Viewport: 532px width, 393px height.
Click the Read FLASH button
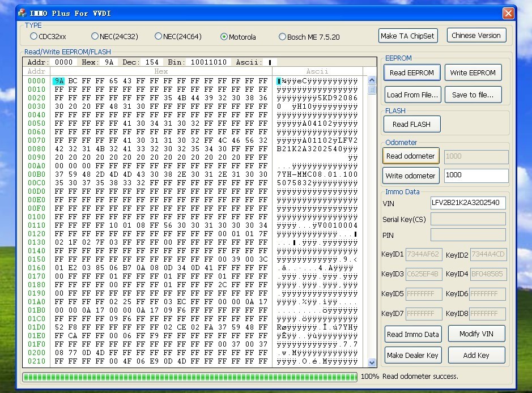point(412,124)
